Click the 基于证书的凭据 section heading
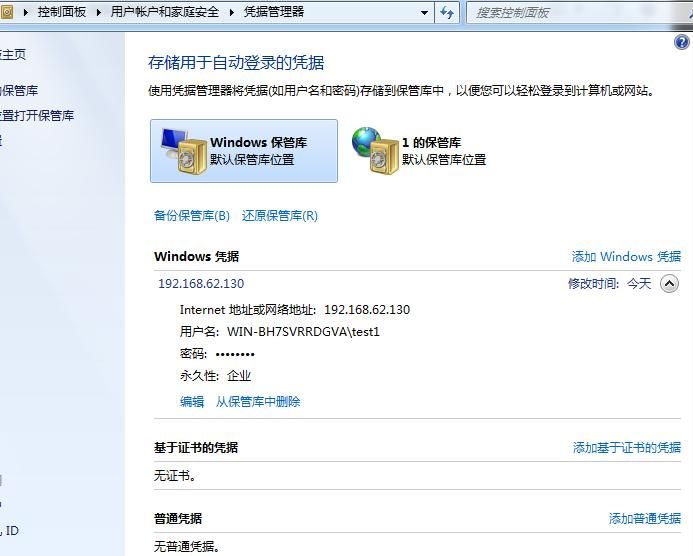The height and width of the screenshot is (556, 693). (x=196, y=447)
